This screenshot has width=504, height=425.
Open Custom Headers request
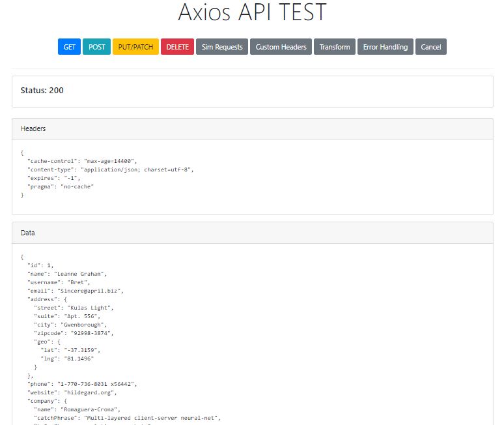pos(281,47)
